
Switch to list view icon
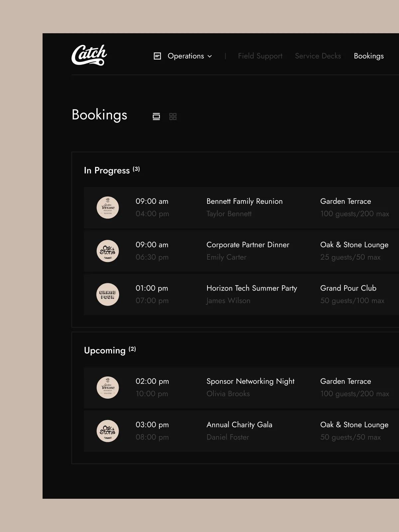pyautogui.click(x=156, y=116)
